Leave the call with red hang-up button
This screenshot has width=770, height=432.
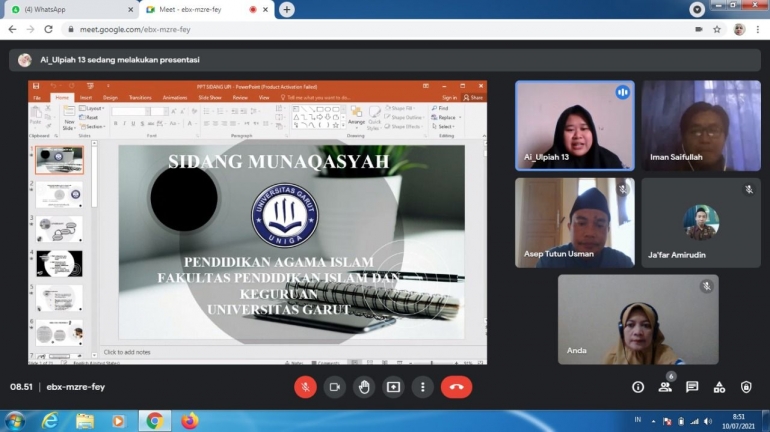[x=456, y=387]
